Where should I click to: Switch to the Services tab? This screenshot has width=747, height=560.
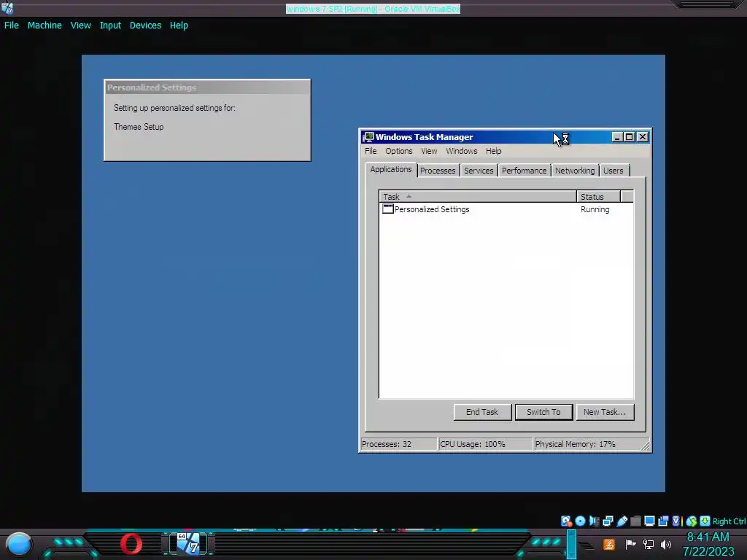[x=479, y=171]
